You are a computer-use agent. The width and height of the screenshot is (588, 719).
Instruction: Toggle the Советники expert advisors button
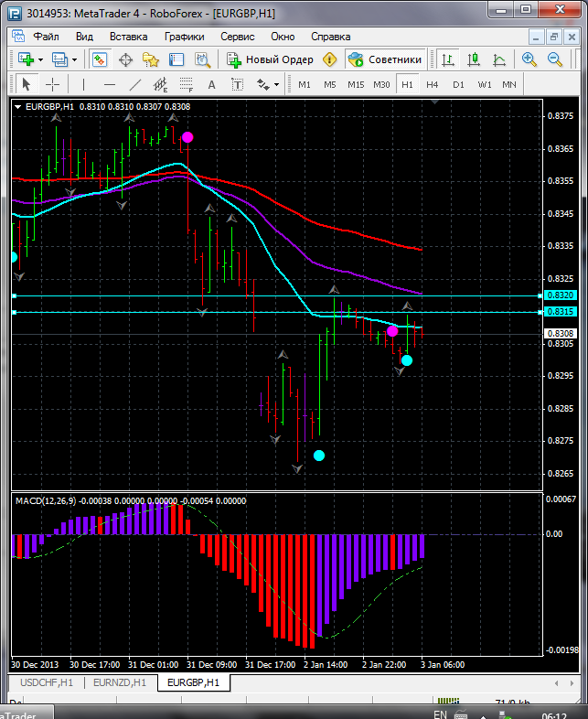click(x=385, y=59)
